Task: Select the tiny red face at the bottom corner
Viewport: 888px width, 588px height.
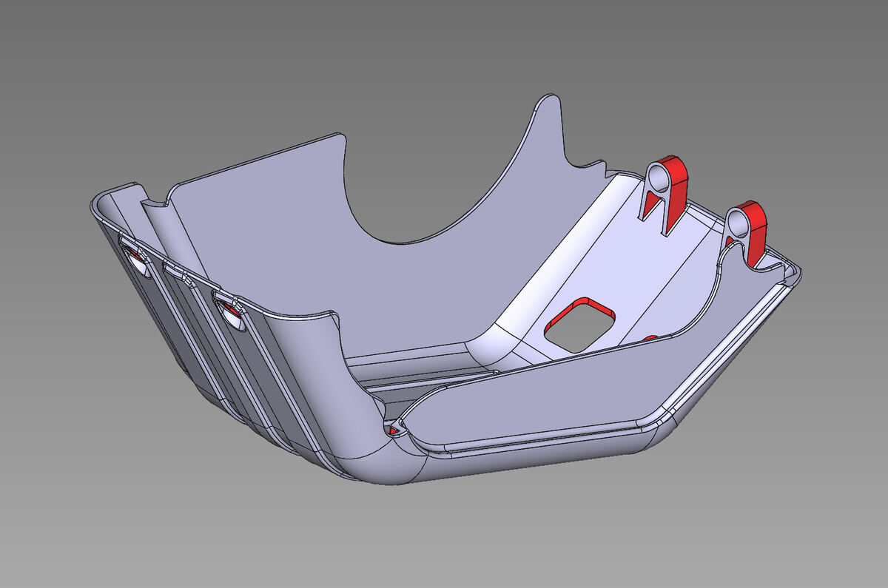Action: coord(392,428)
